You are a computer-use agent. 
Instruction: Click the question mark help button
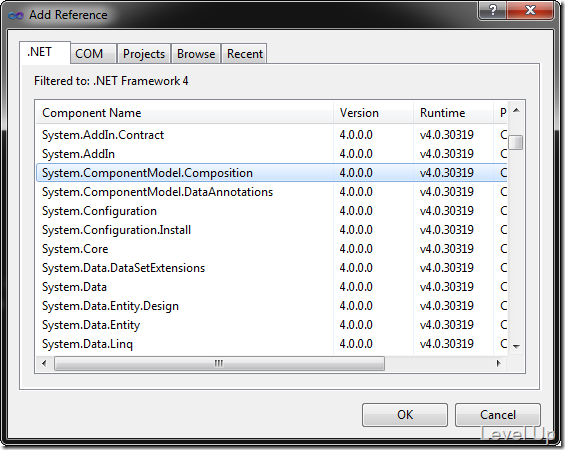click(x=493, y=10)
